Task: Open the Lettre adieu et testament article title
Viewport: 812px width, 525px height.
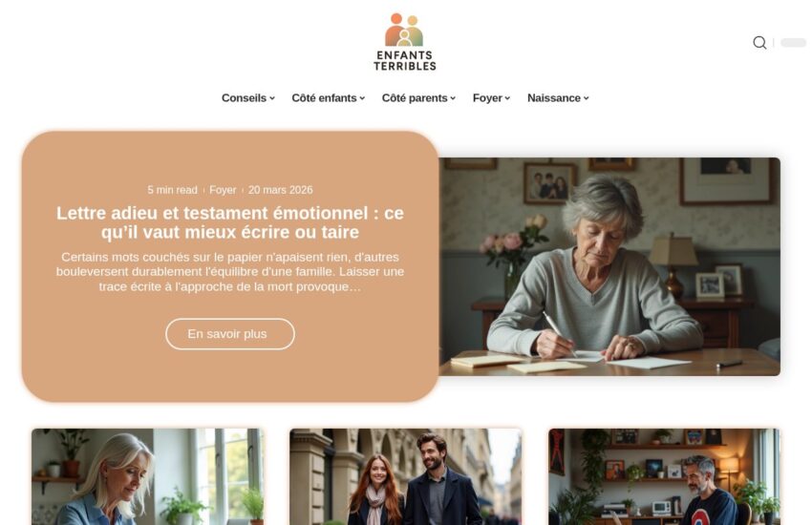Action: (230, 222)
